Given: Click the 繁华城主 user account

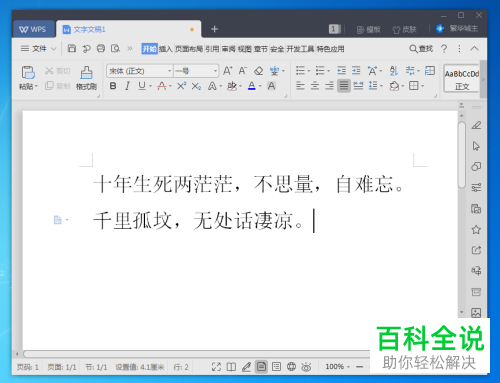Looking at the screenshot, I should click(457, 29).
